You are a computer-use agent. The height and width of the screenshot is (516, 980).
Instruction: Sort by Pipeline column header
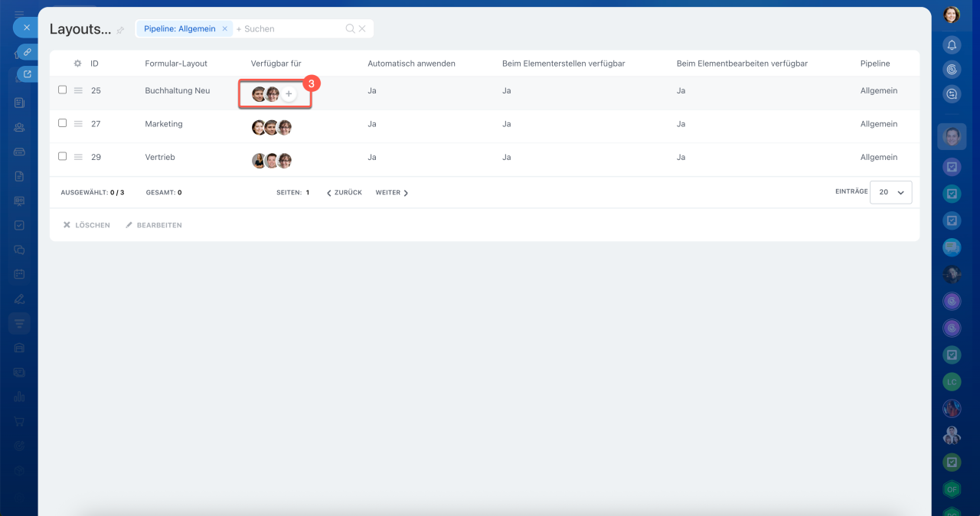[874, 64]
